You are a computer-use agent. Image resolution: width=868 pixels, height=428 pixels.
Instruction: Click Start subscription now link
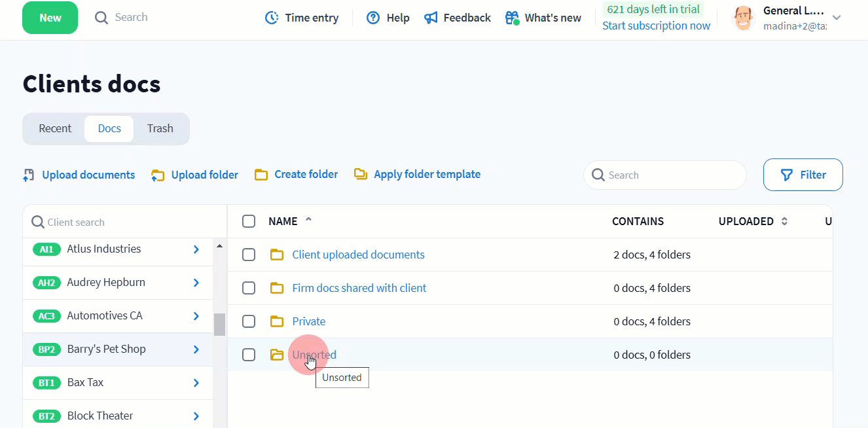tap(656, 26)
